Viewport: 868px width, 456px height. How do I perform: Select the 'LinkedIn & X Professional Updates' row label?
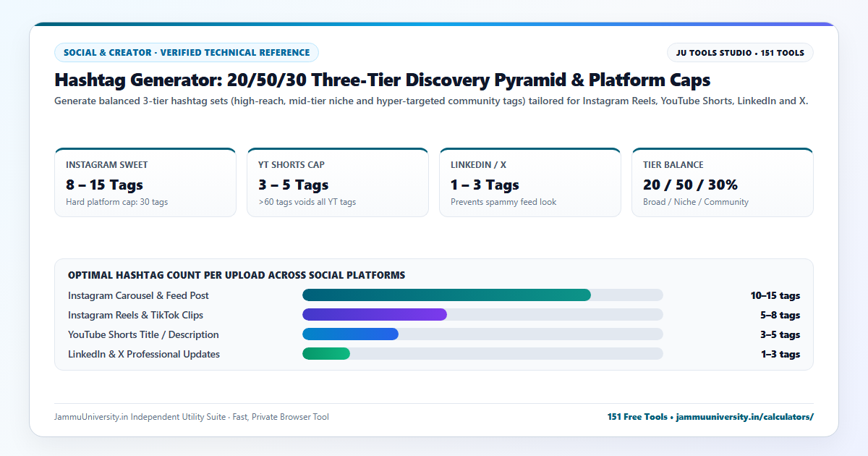[144, 354]
